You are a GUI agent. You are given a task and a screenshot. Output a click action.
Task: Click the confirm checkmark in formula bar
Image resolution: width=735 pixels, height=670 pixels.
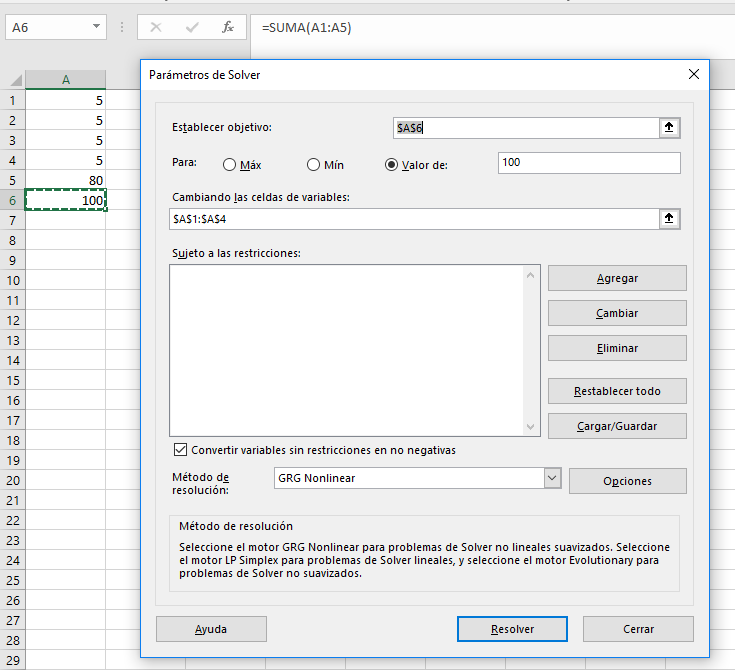(192, 28)
